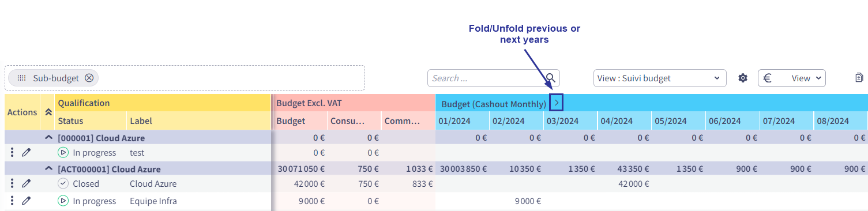This screenshot has height=211, width=868.
Task: Click the Closed status check icon
Action: [63, 183]
